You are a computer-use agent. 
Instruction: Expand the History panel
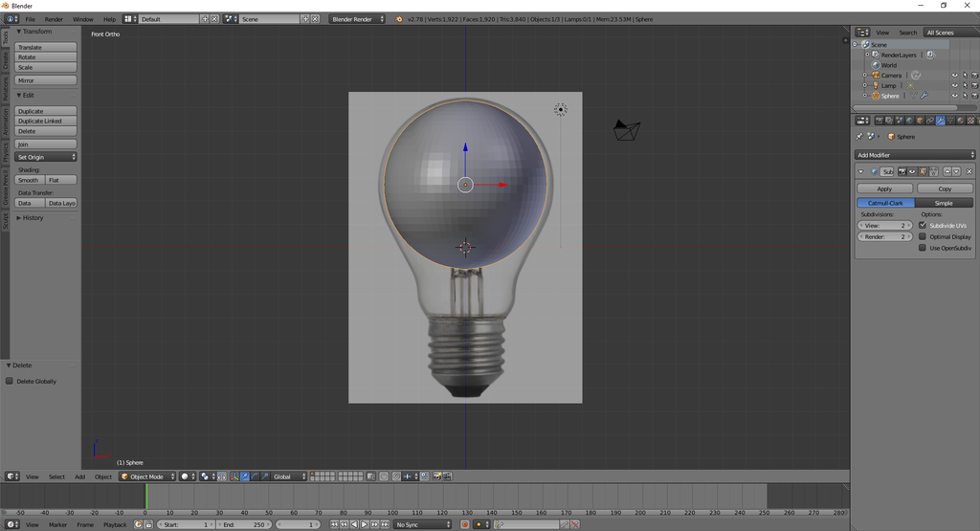33,218
